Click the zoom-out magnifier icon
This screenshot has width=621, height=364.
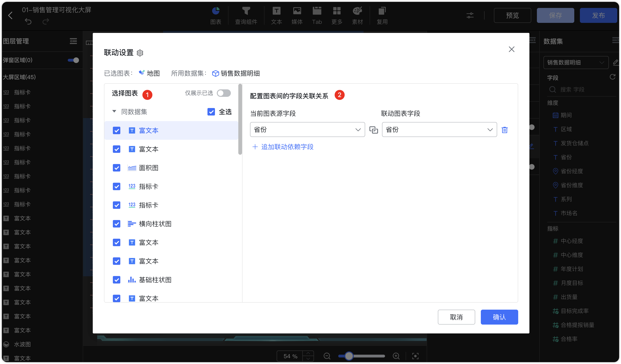pos(327,356)
